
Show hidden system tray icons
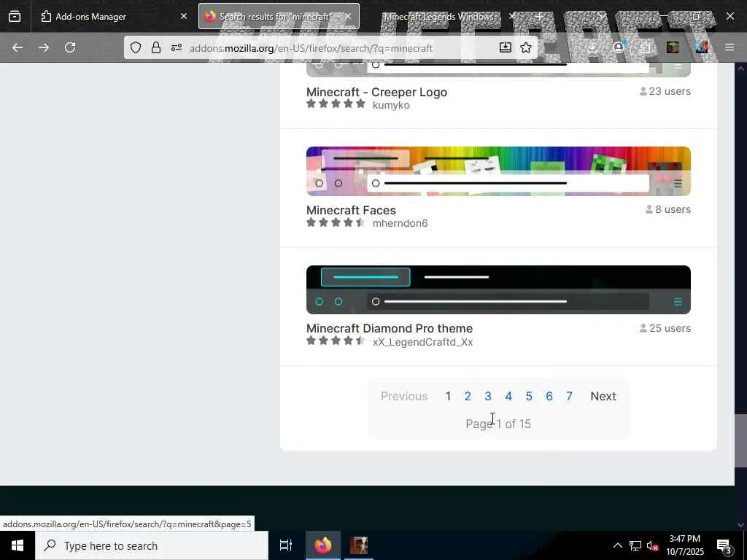pos(617,545)
